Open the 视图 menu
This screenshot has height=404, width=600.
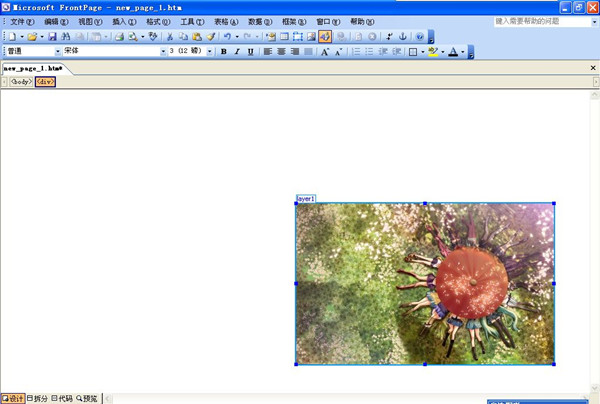90,22
